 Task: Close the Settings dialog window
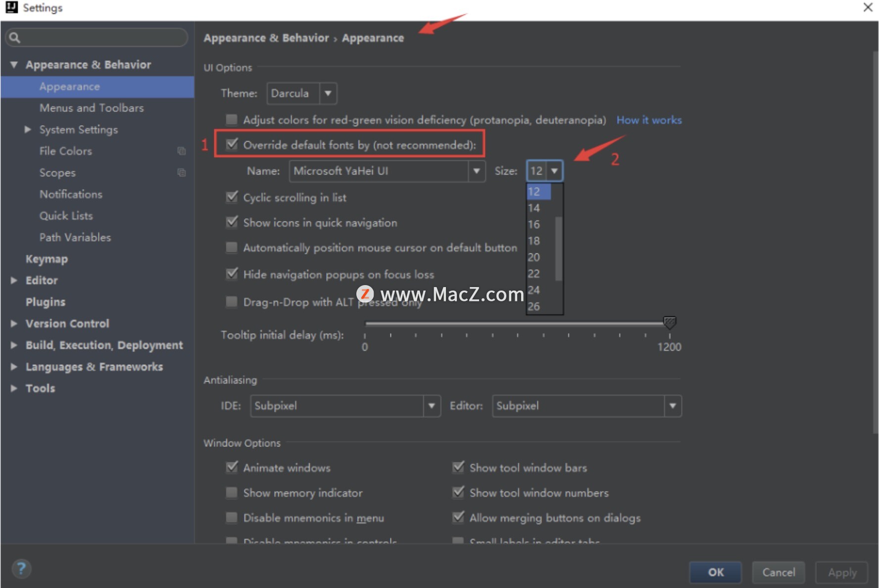tap(868, 7)
